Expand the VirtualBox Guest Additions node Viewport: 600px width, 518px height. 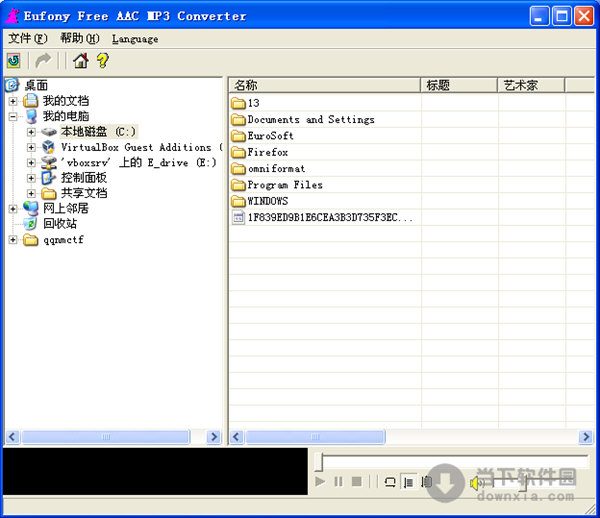pyautogui.click(x=31, y=147)
